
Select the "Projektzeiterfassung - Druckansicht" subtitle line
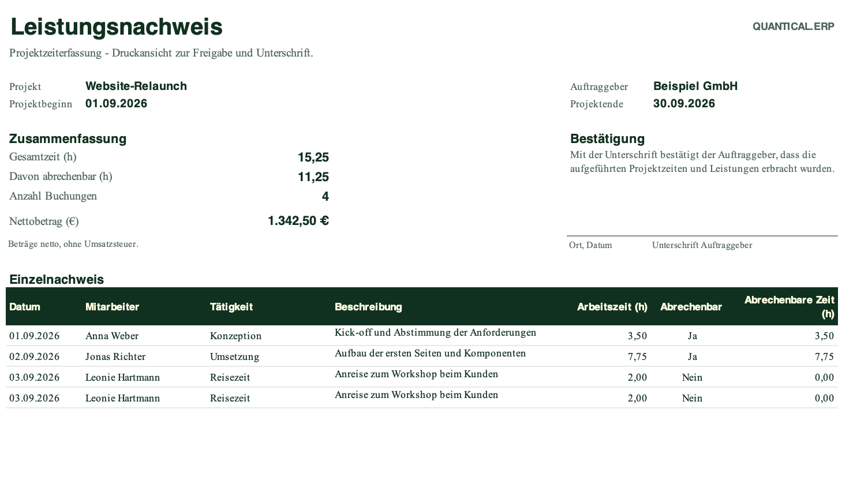pos(161,53)
